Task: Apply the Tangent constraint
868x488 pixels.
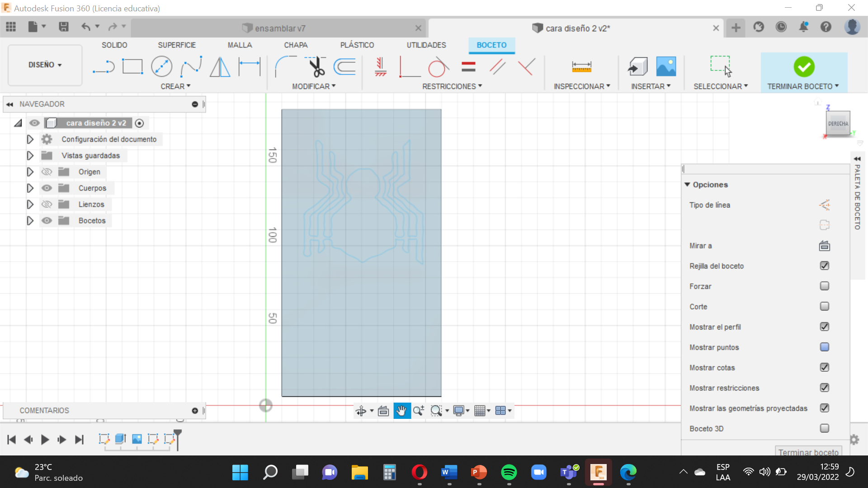Action: (438, 67)
